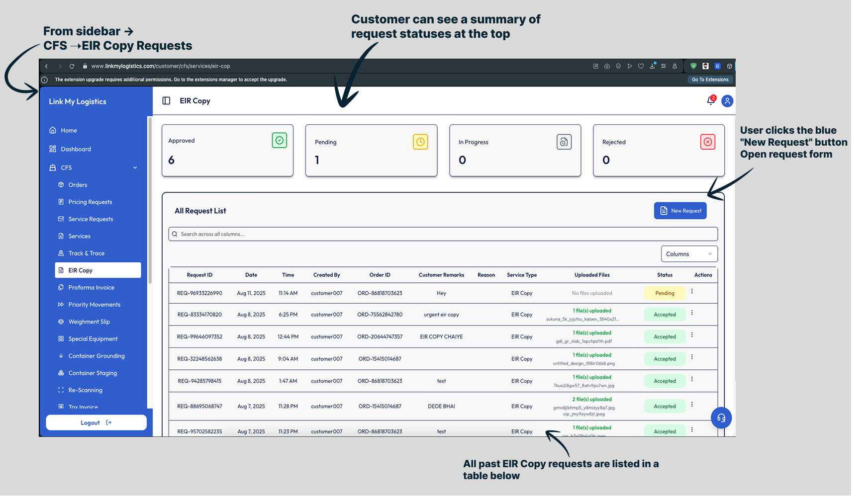868x499 pixels.
Task: Click the support headset chat icon
Action: pos(721,418)
